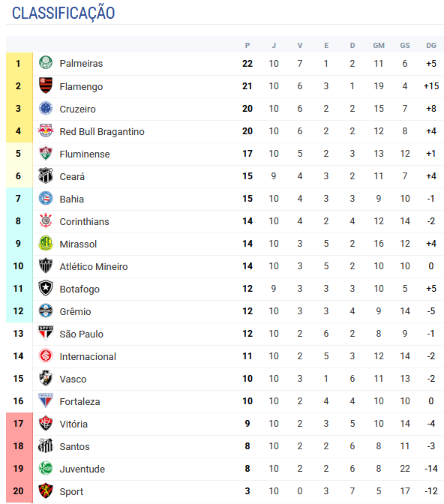Image resolution: width=444 pixels, height=504 pixels.
Task: Click the yellow position 1 cell
Action: coord(19,64)
